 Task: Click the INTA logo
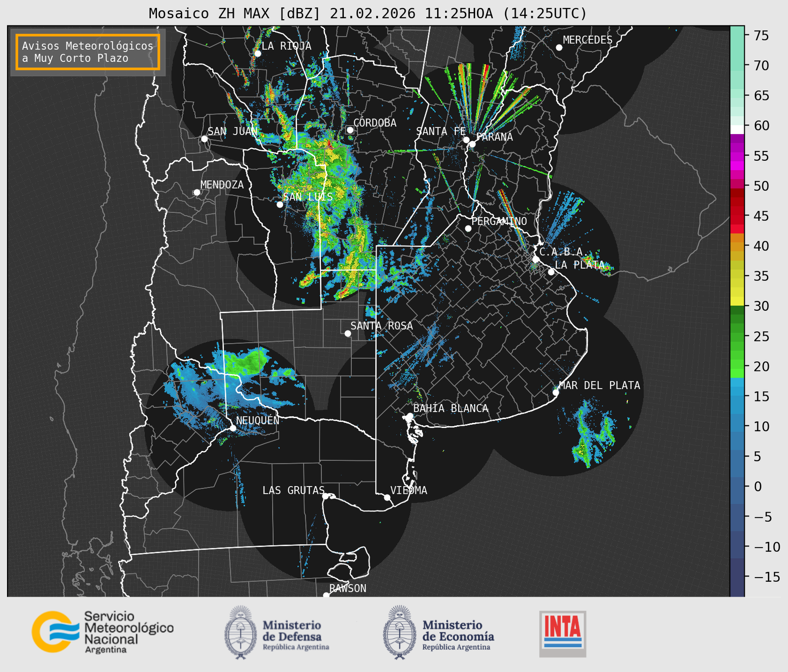pos(562,634)
